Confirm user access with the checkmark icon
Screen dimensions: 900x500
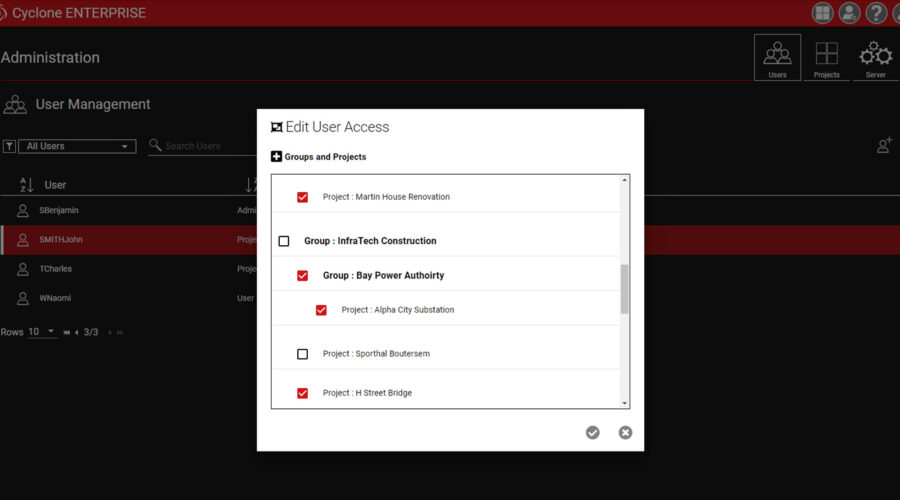coord(593,432)
